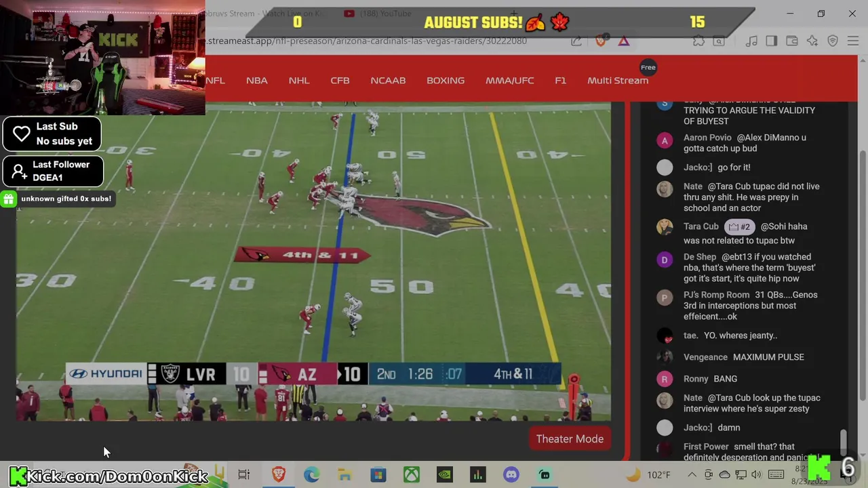Go to the F1 section

tap(560, 80)
